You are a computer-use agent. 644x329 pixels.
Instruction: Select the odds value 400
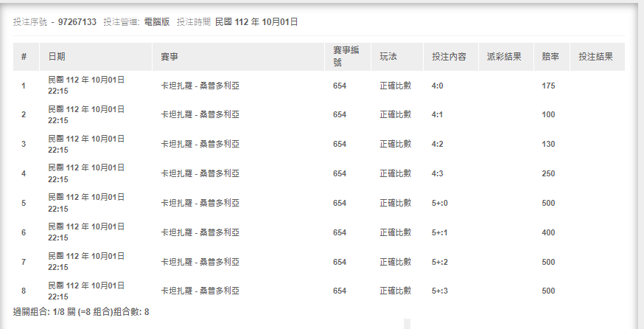point(548,233)
